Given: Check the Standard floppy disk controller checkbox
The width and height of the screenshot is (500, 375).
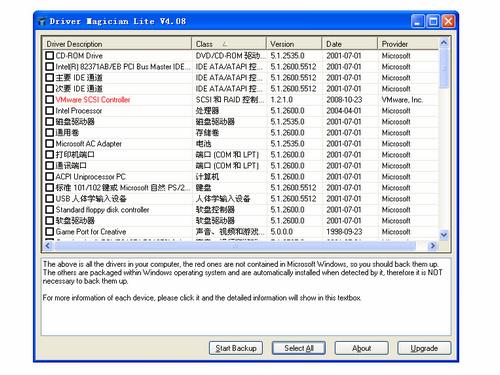Looking at the screenshot, I should 49,209.
